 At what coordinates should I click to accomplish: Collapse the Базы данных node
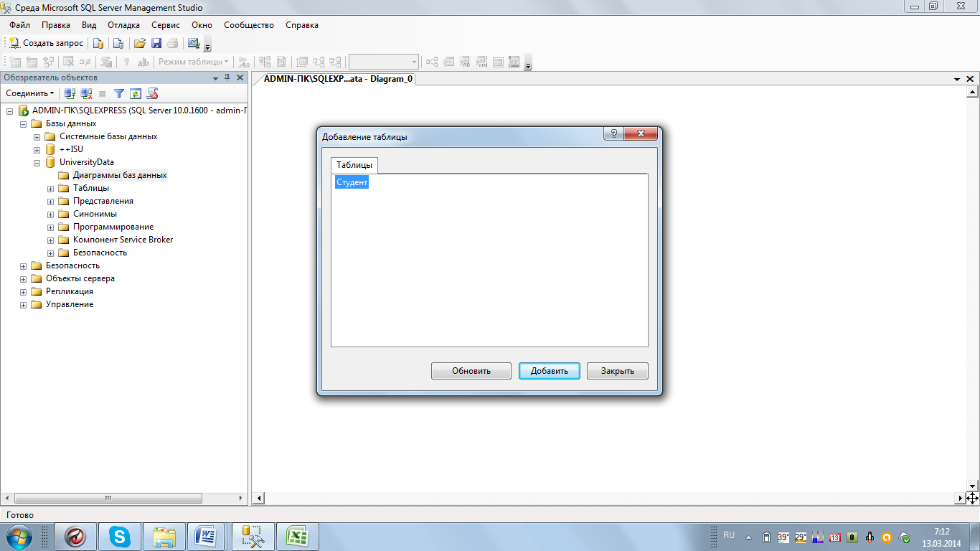(24, 123)
